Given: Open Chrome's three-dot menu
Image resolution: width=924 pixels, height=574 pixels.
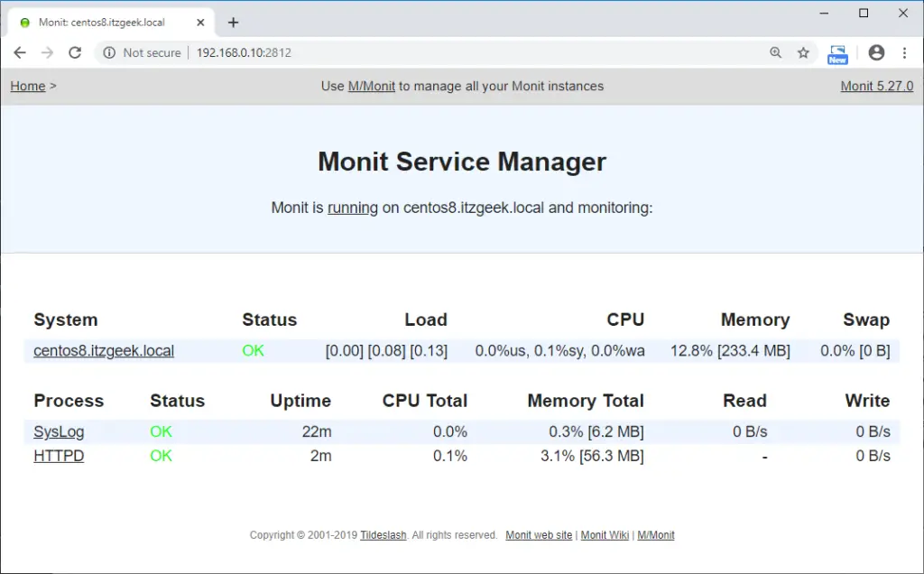Looking at the screenshot, I should 905,52.
